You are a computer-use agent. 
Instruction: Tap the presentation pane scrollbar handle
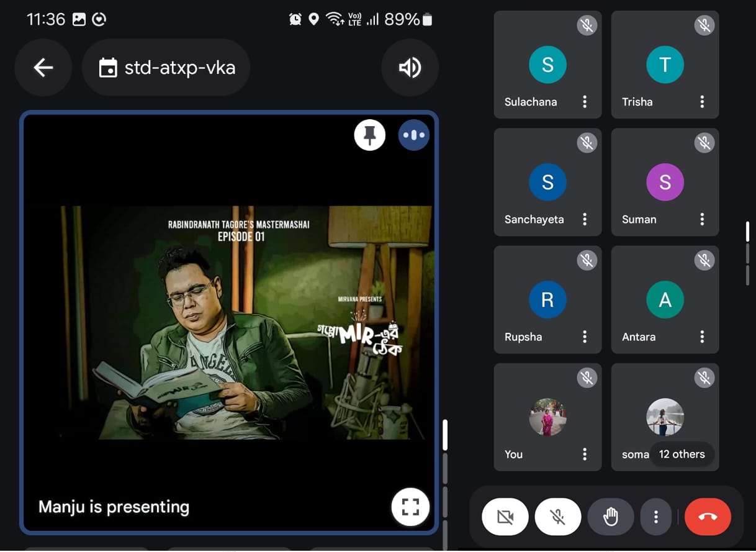[444, 435]
